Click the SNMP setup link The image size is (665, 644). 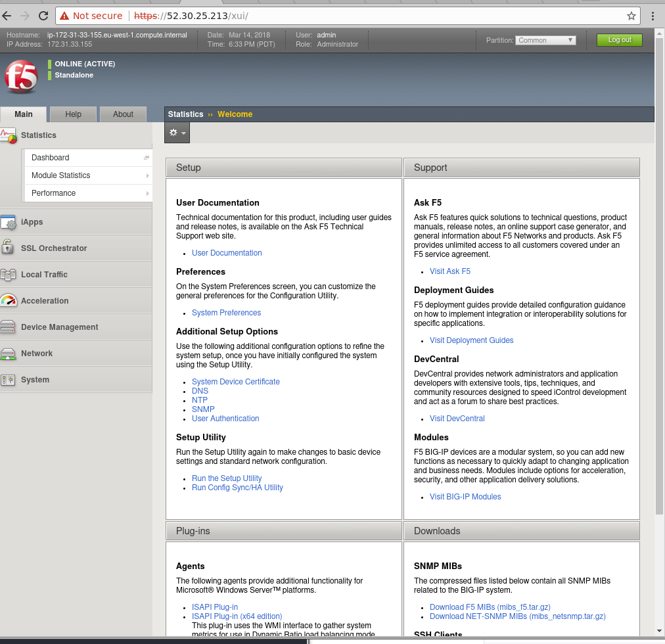pyautogui.click(x=203, y=409)
